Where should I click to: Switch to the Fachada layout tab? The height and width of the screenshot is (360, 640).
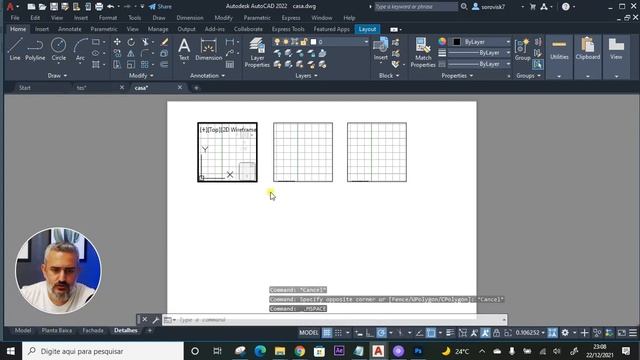pyautogui.click(x=93, y=331)
